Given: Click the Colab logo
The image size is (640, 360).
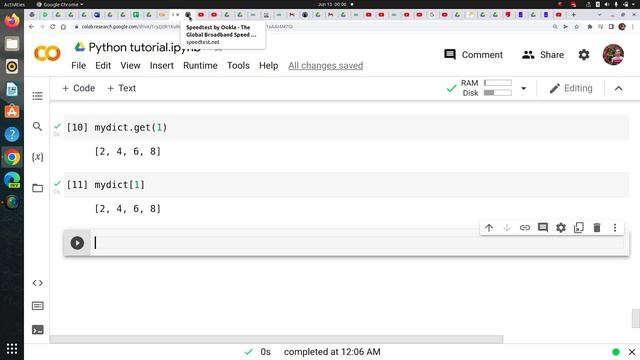Looking at the screenshot, I should [47, 53].
